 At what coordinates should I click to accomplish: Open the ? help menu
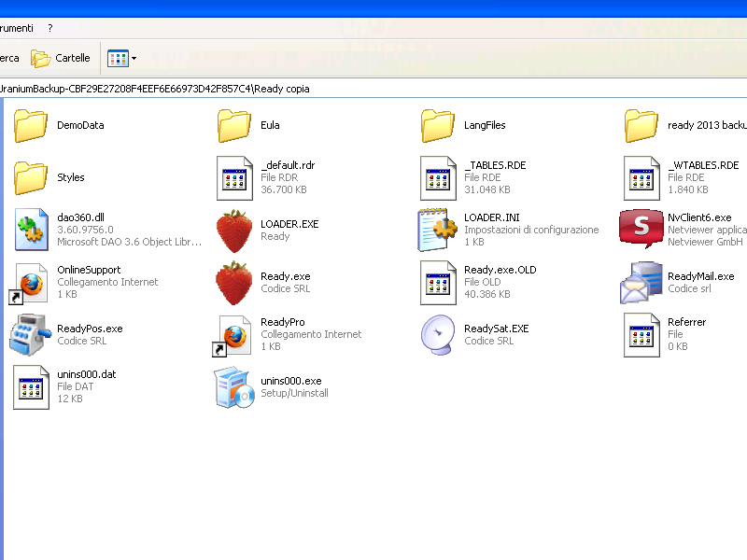pos(50,28)
